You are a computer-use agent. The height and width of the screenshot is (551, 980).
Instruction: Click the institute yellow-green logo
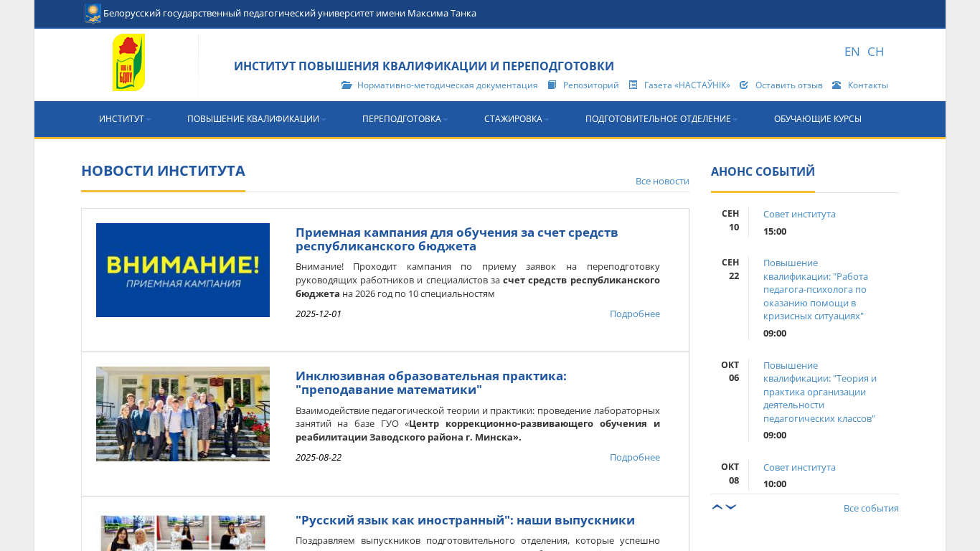coord(129,62)
